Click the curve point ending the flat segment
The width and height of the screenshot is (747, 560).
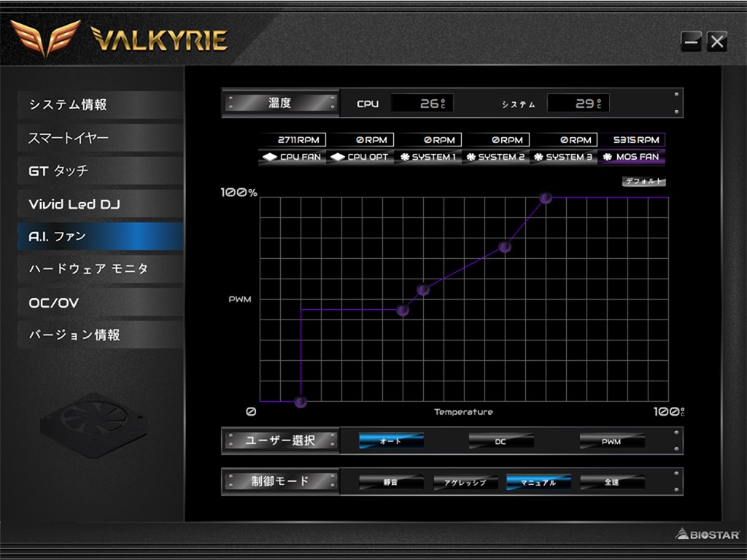[x=403, y=310]
